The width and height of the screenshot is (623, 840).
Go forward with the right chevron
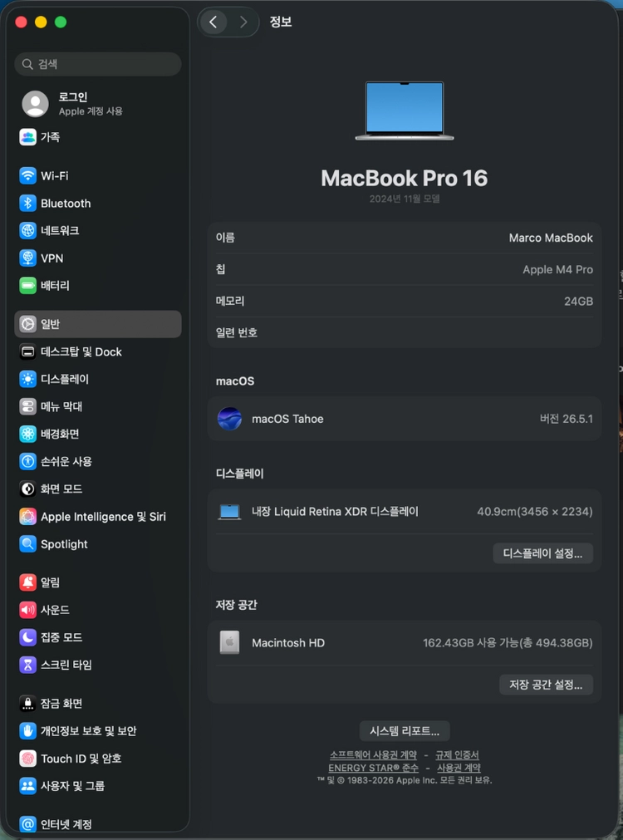click(x=243, y=22)
